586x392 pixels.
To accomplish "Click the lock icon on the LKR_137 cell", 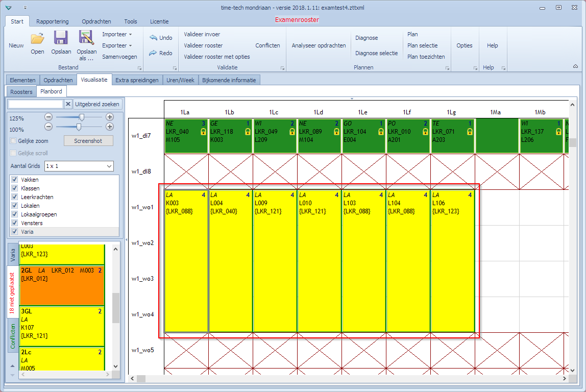I will [558, 132].
